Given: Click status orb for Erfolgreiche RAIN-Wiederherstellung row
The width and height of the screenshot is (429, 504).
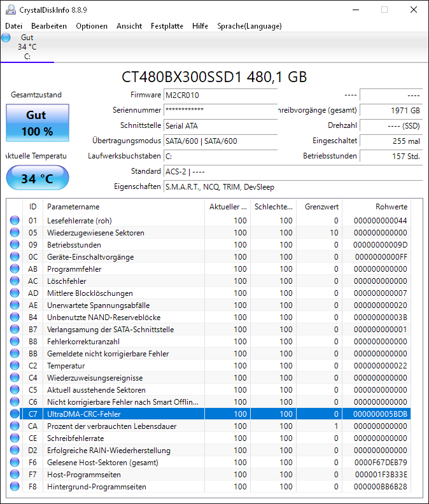Looking at the screenshot, I should 15,450.
